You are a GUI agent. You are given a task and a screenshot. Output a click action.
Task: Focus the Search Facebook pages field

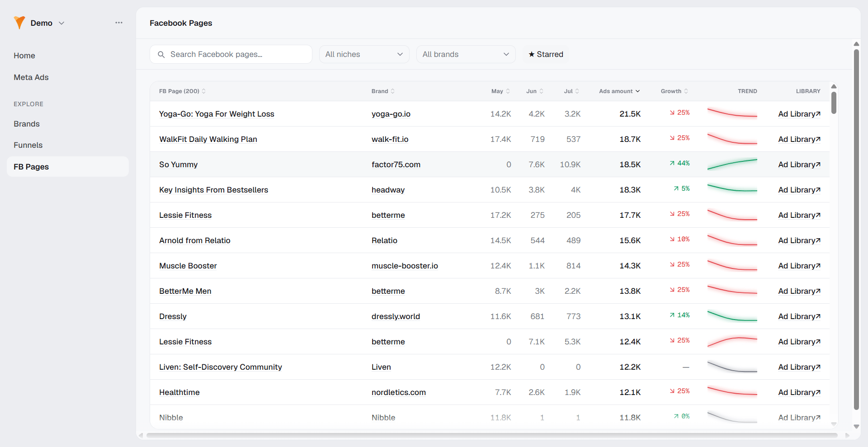(231, 54)
